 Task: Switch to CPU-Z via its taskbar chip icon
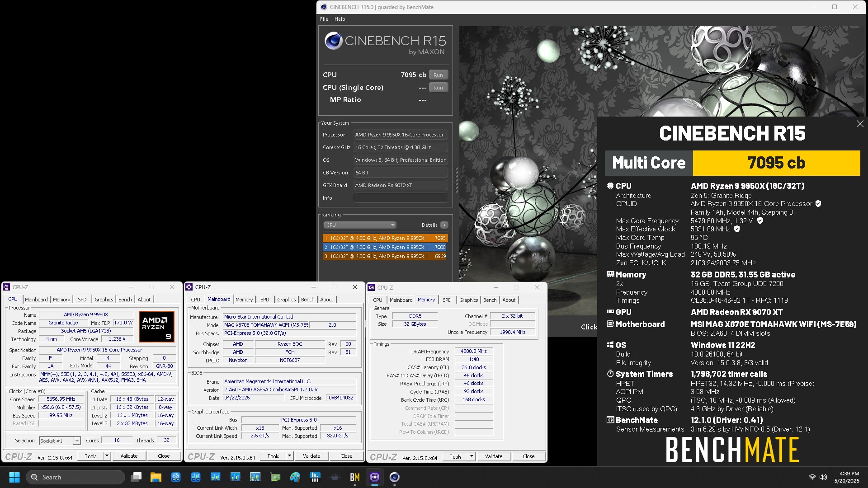click(375, 477)
